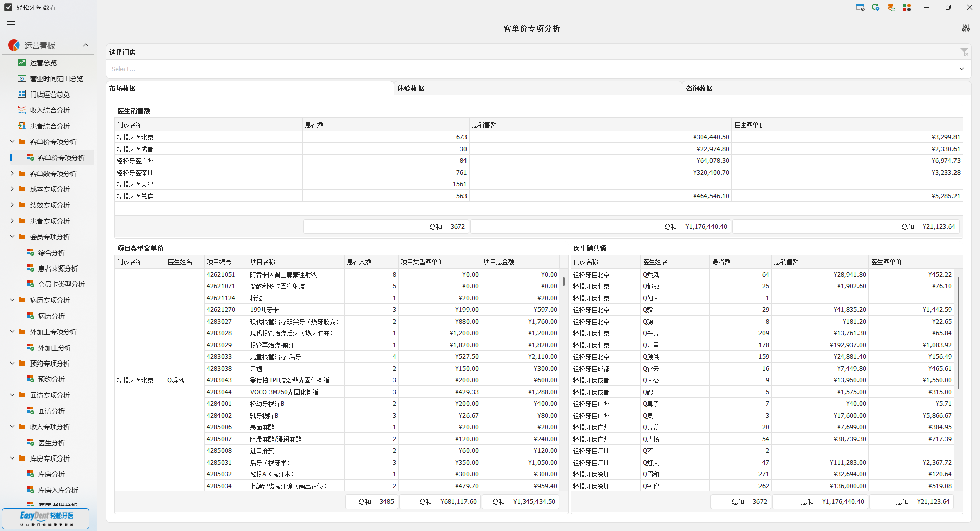This screenshot has height=531, width=980.
Task: Click the EasyDent logo at sidebar bottom
Action: (x=45, y=518)
